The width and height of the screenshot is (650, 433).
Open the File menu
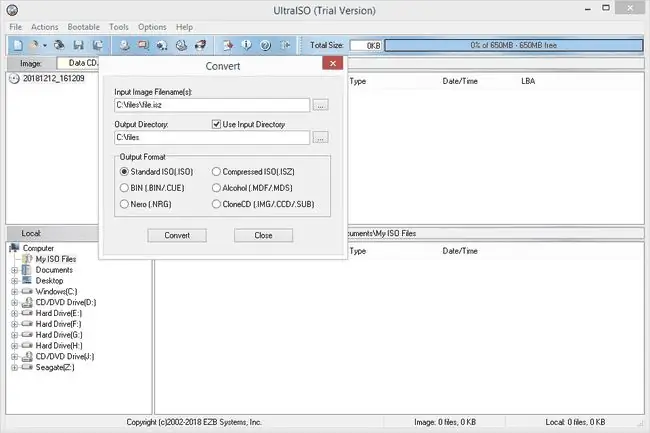[x=16, y=27]
